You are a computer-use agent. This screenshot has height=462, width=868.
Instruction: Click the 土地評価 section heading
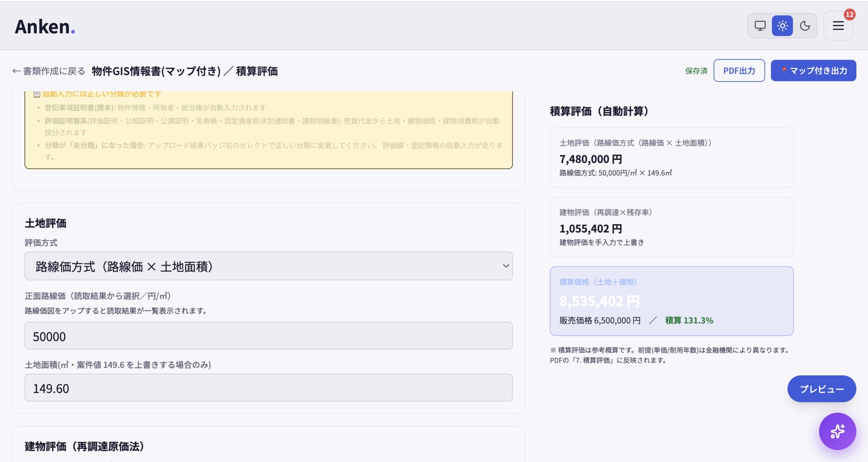46,223
